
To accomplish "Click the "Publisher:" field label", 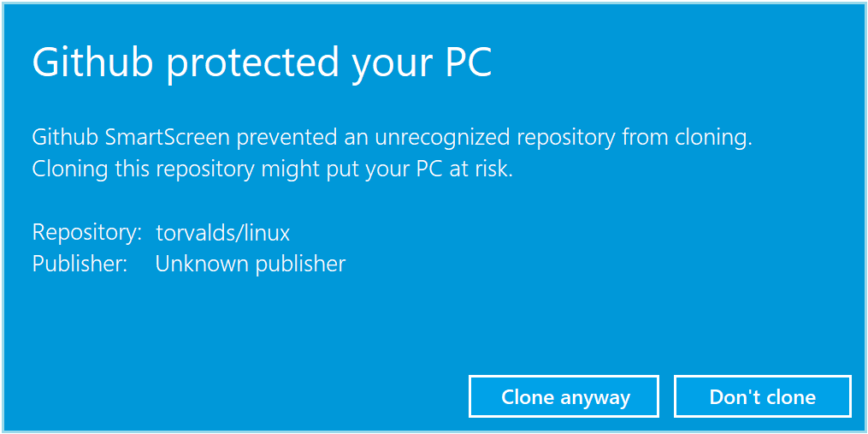I will pos(80,264).
